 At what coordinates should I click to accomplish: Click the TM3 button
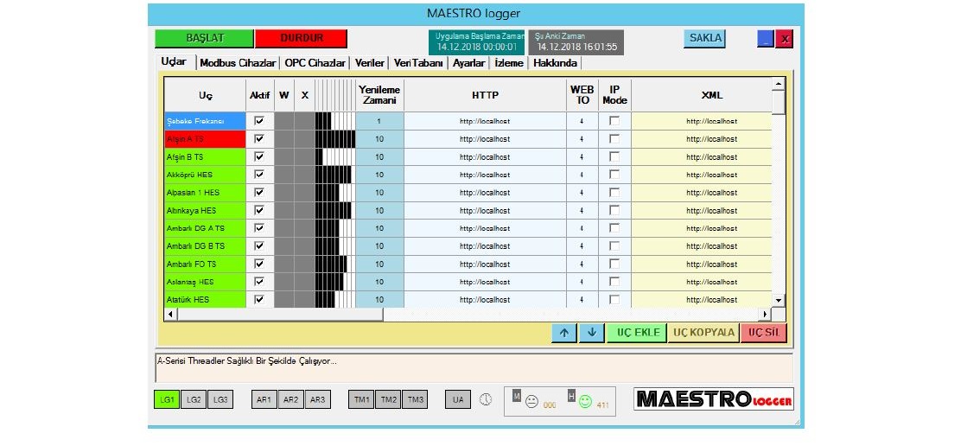coord(415,399)
